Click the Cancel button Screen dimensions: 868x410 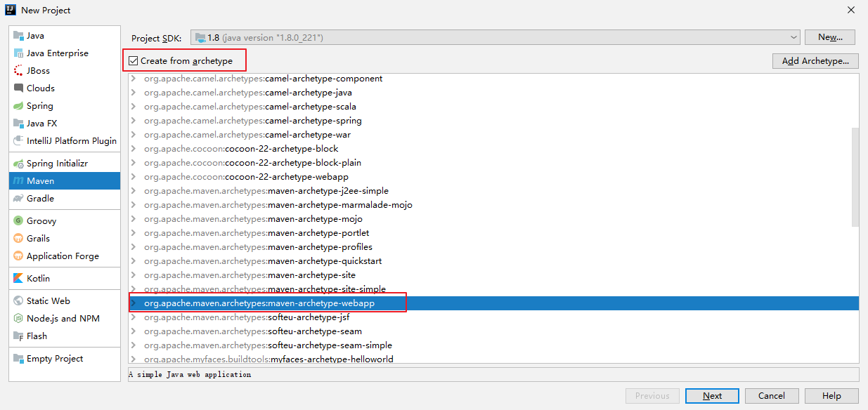pos(772,396)
